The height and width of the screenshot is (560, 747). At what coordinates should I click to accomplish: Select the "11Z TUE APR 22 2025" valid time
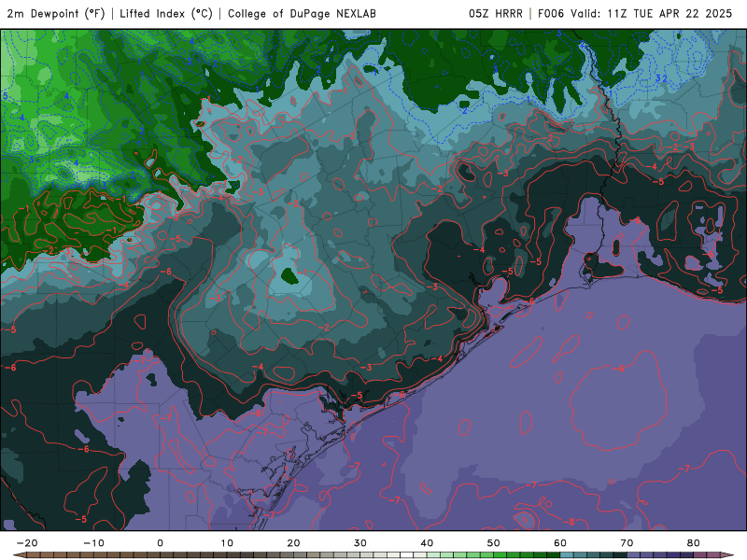[669, 14]
